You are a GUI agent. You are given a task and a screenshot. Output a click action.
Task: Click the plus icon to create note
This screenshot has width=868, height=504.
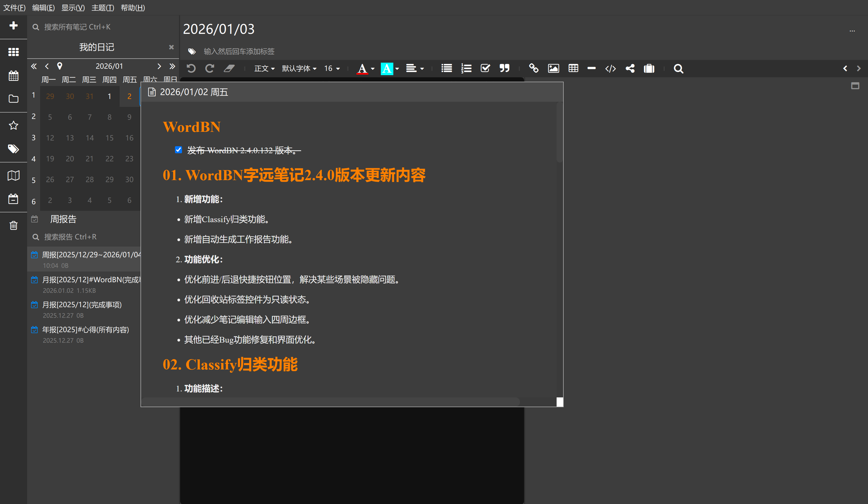14,25
